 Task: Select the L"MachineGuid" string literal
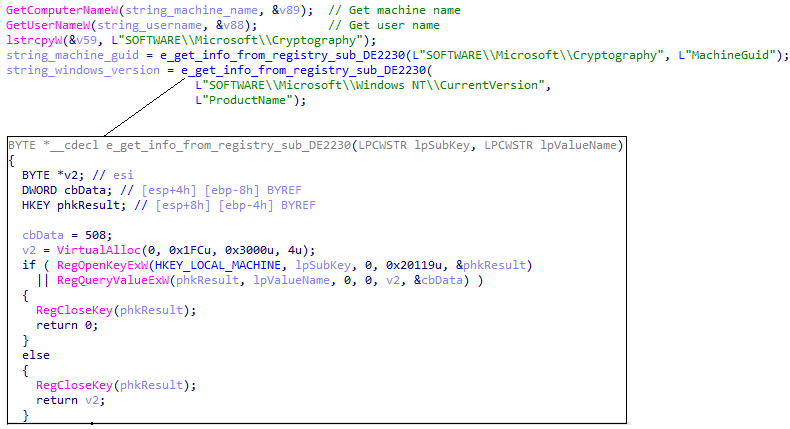[729, 55]
